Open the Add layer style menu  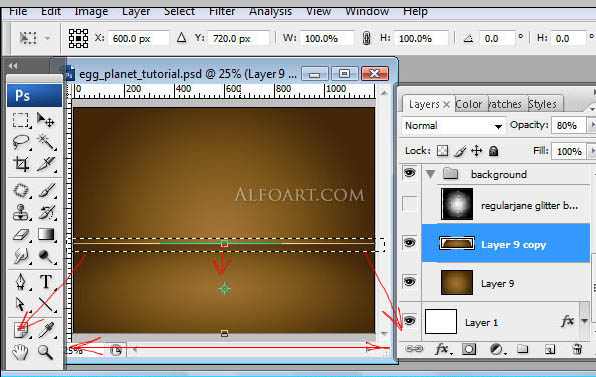pos(443,349)
